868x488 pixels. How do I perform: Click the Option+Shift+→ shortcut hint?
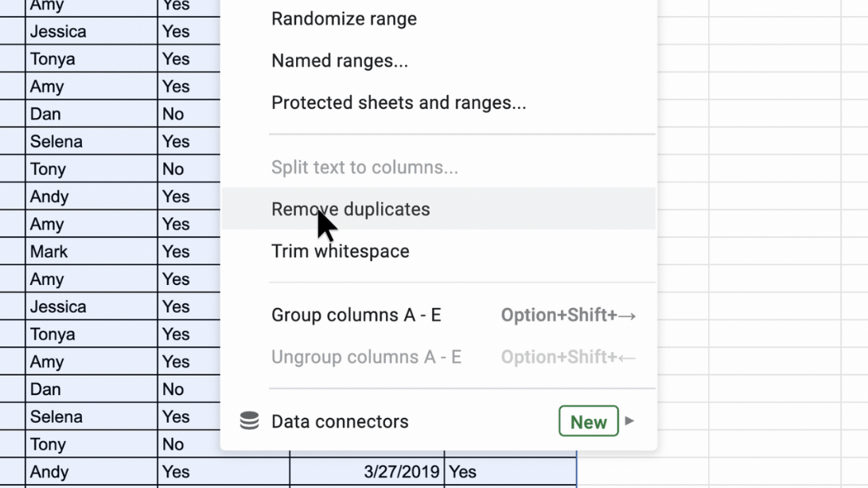pyautogui.click(x=569, y=315)
